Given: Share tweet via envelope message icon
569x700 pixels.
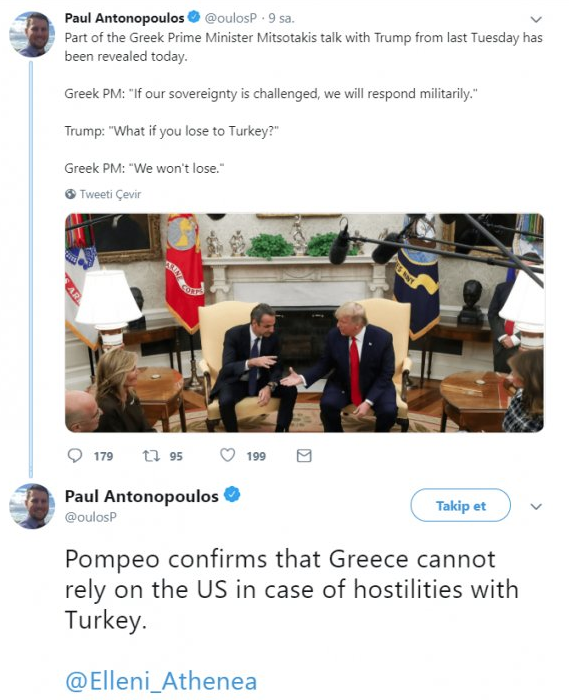Looking at the screenshot, I should click(304, 456).
